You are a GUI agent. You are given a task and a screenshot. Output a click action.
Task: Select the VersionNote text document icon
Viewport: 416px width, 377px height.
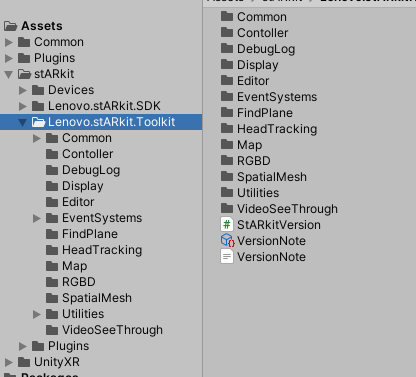[x=227, y=257]
